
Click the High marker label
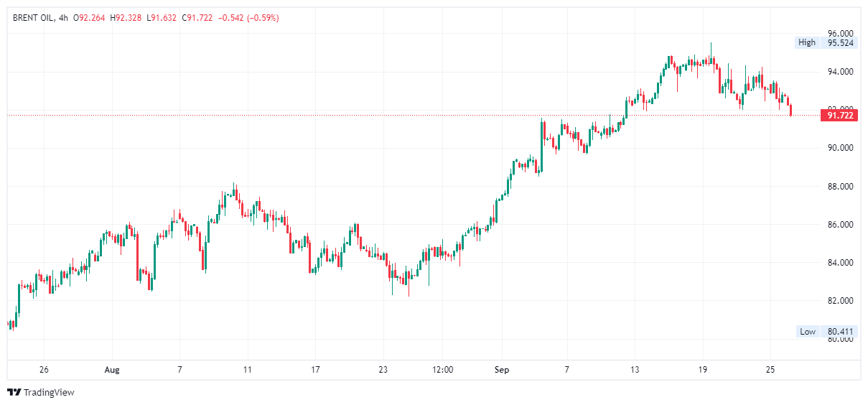pos(807,42)
